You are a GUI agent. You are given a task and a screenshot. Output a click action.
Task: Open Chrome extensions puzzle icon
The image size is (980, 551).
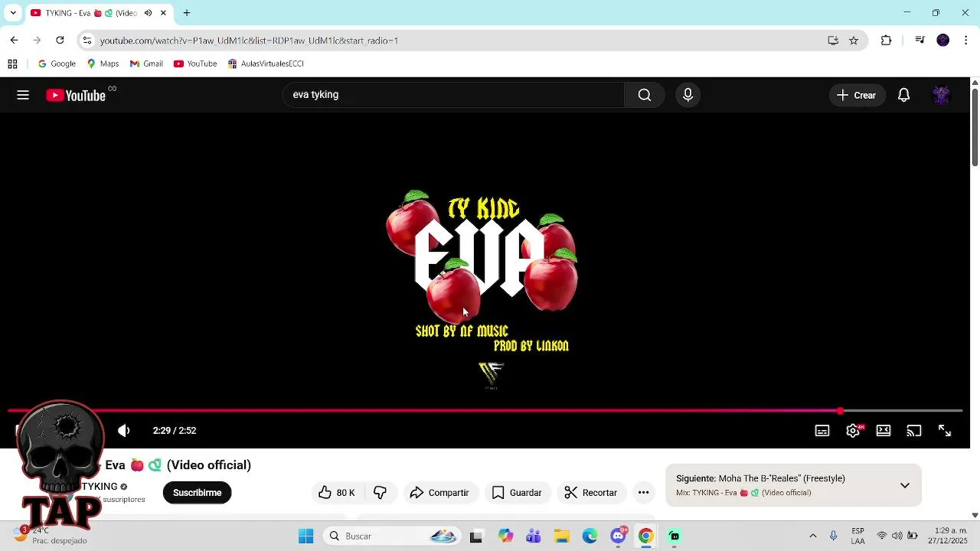click(886, 41)
